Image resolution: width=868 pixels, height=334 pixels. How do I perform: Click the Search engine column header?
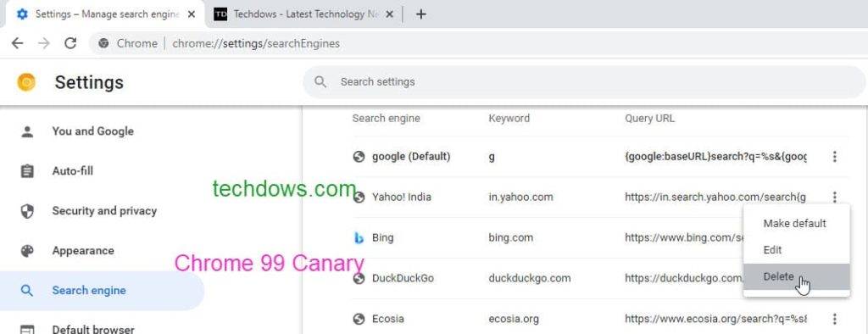[386, 118]
